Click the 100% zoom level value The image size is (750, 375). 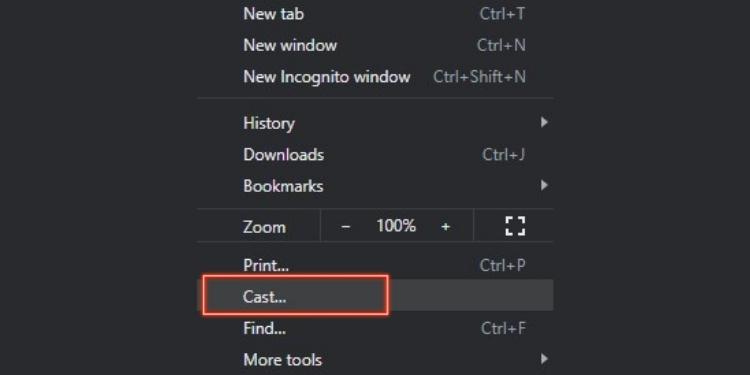point(396,226)
